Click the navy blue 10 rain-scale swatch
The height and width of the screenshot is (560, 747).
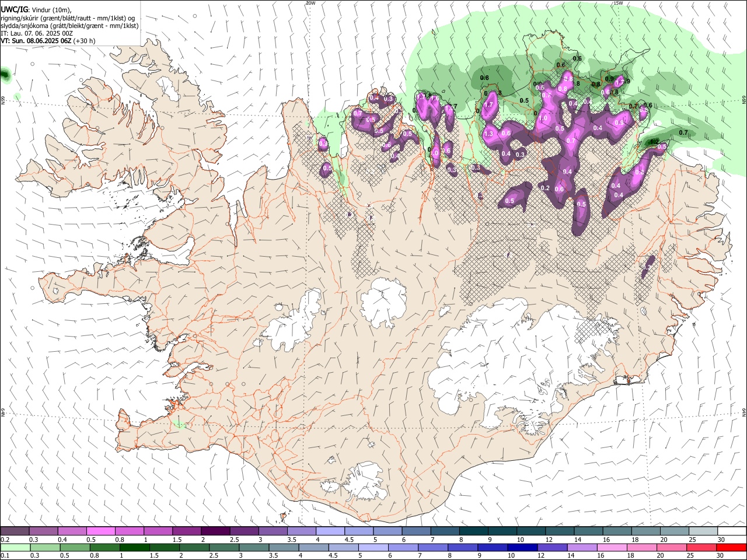522,548
